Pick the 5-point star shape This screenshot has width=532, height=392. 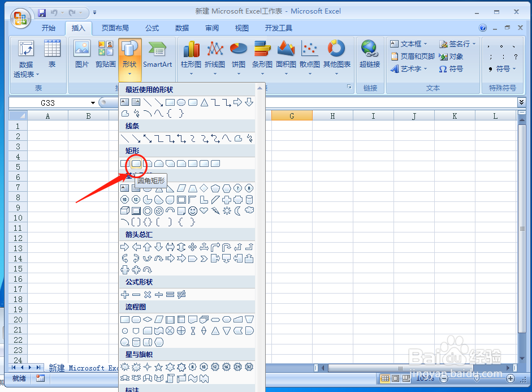tap(158, 367)
